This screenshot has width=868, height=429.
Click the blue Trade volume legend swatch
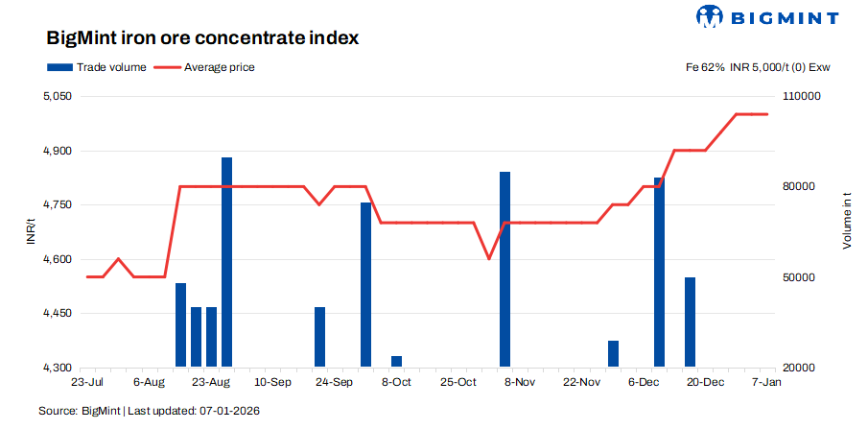tap(59, 67)
